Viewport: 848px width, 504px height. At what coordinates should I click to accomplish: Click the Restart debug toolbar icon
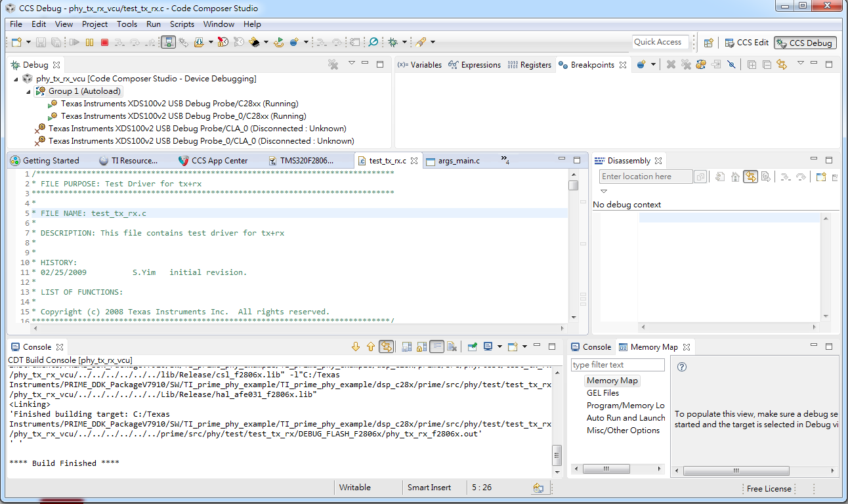click(278, 41)
